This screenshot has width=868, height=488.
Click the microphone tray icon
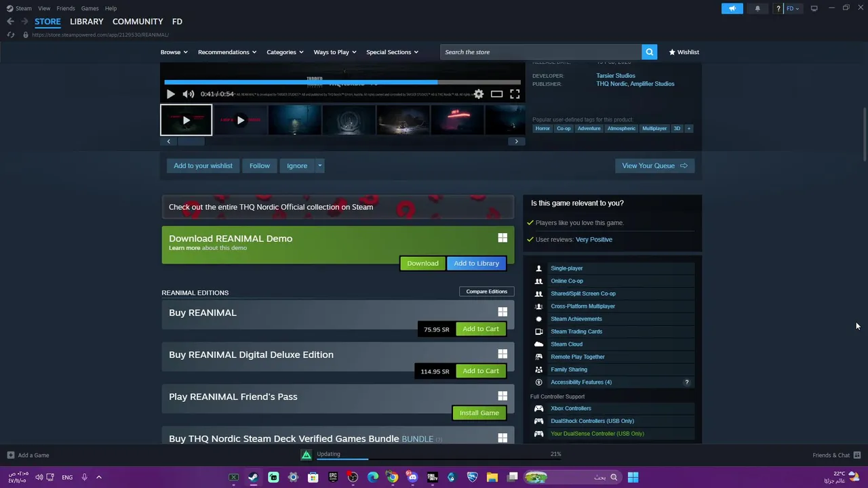84,477
